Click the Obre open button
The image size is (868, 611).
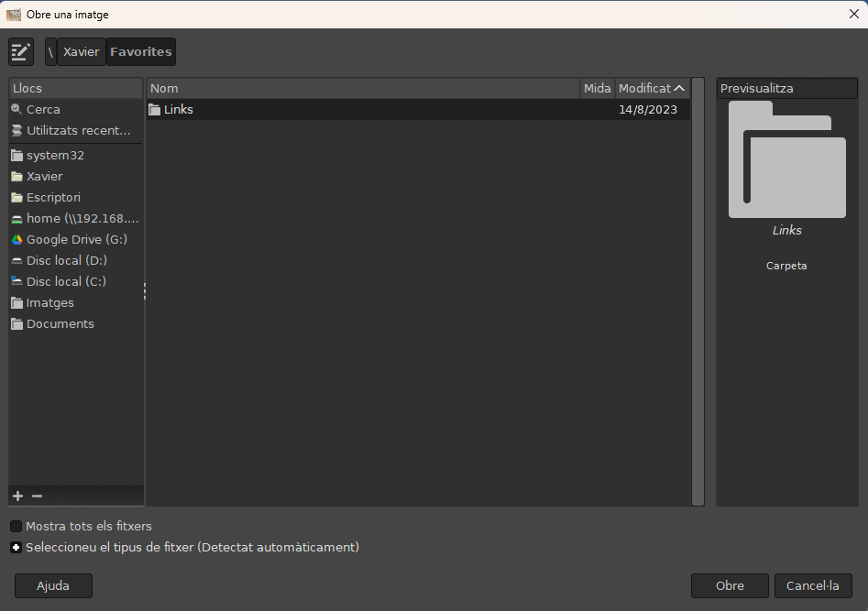(730, 585)
